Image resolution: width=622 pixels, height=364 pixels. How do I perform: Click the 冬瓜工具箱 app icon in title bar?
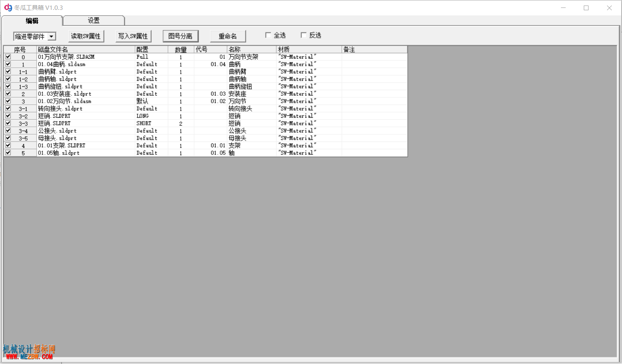coord(8,7)
